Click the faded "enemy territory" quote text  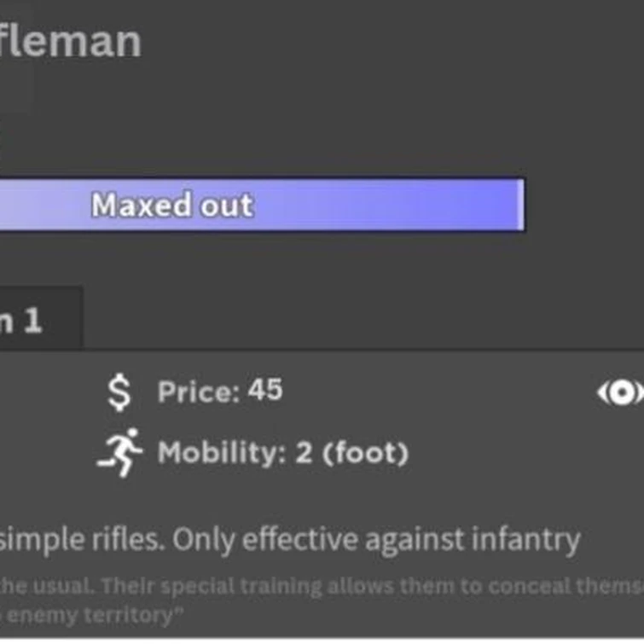92,614
